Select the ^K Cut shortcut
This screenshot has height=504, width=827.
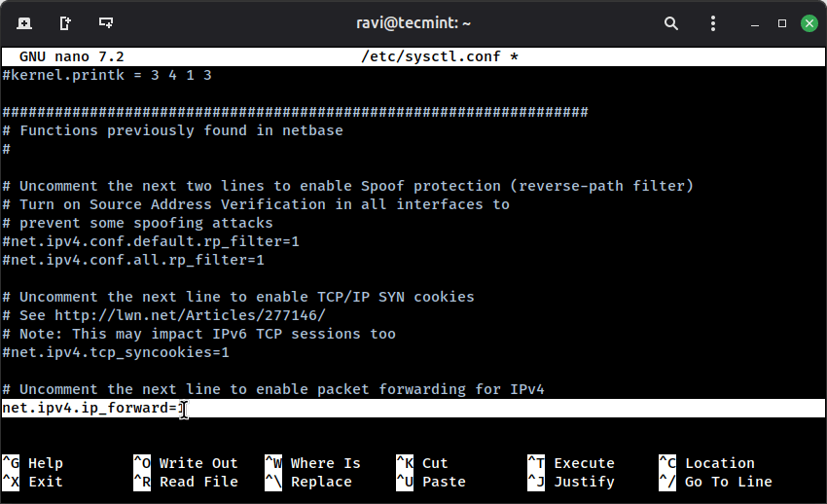[x=422, y=463]
